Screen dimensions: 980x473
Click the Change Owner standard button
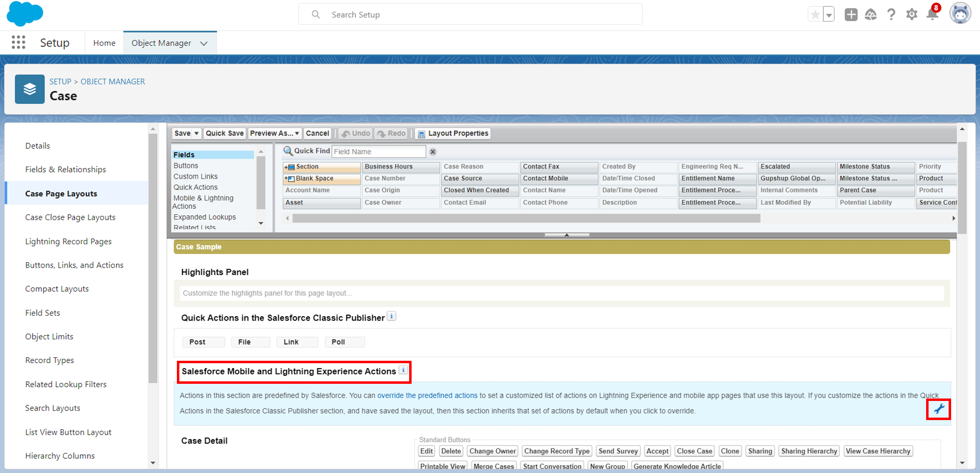point(492,451)
